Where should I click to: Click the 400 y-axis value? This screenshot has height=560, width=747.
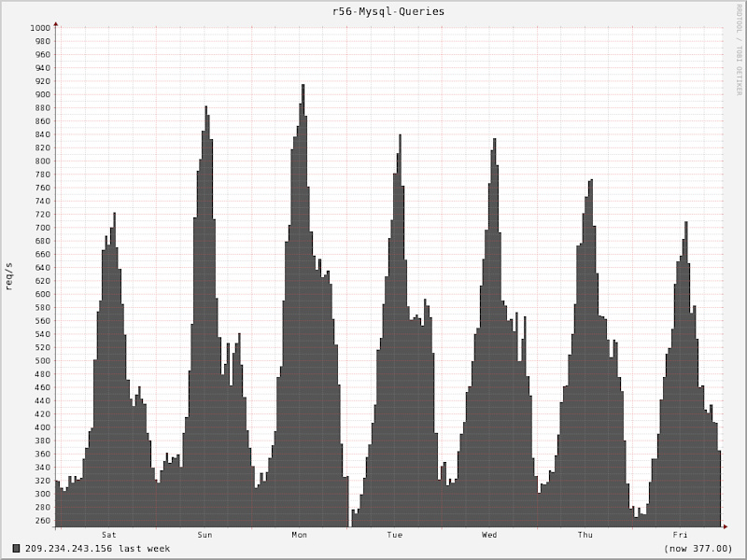(42, 427)
